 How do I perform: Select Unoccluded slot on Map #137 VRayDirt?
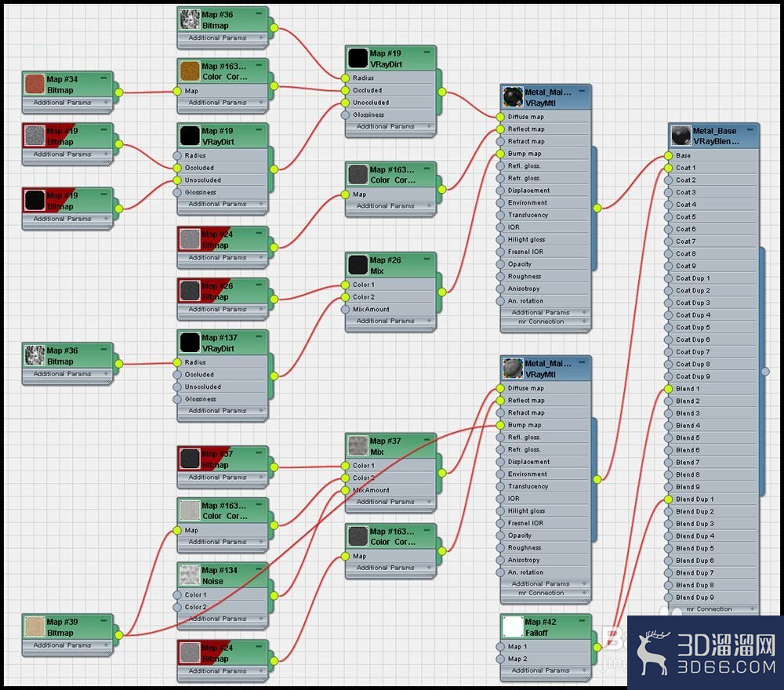223,387
